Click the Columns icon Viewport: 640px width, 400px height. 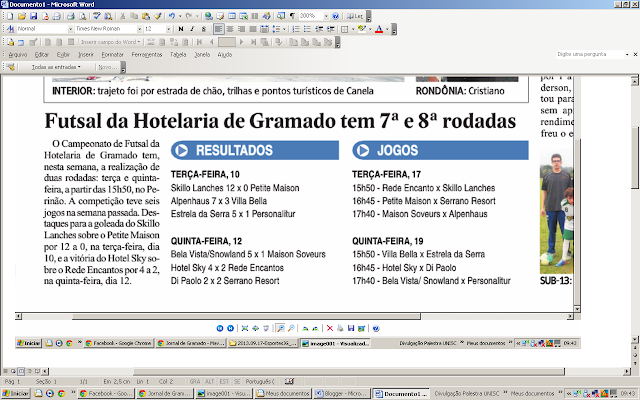[255, 16]
